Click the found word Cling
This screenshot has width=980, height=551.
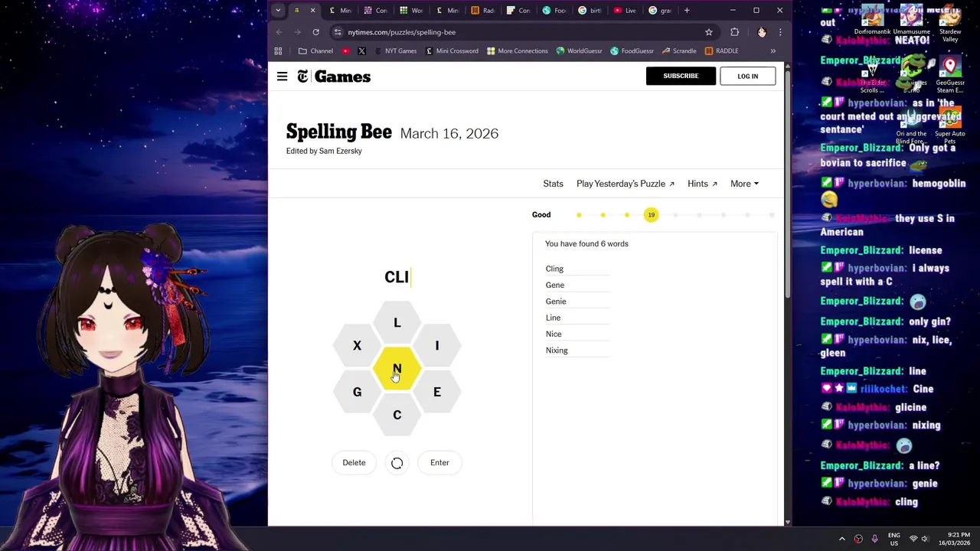click(x=554, y=269)
